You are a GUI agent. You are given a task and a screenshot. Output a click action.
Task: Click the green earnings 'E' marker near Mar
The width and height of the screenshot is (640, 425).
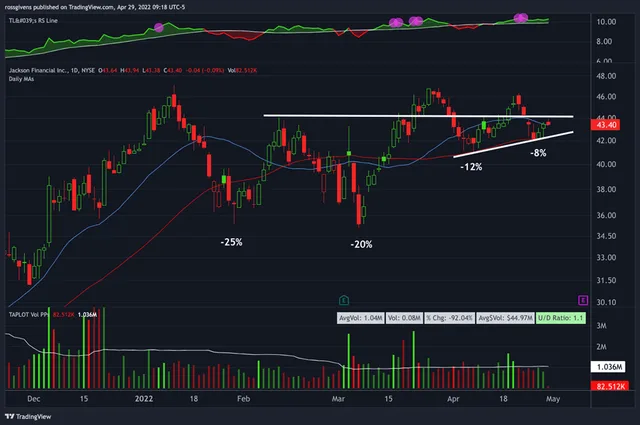pyautogui.click(x=344, y=300)
